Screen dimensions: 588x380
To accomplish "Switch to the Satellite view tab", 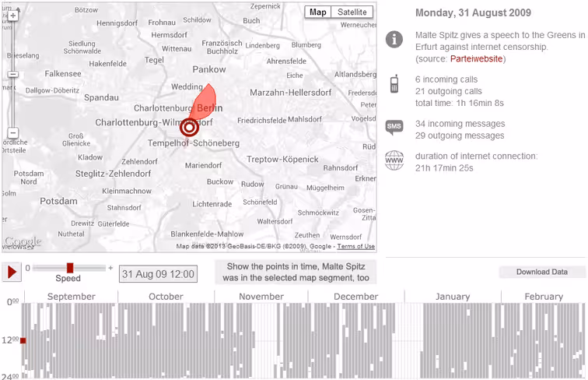I will coord(352,12).
